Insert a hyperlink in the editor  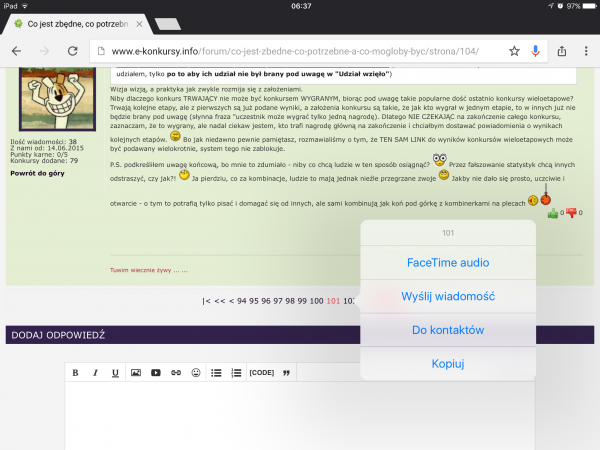click(x=176, y=373)
